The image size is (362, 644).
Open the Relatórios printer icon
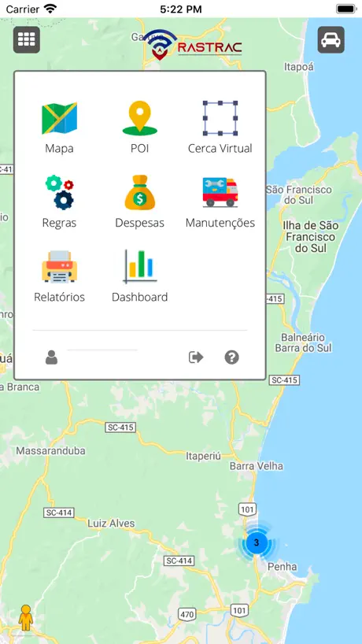(60, 267)
